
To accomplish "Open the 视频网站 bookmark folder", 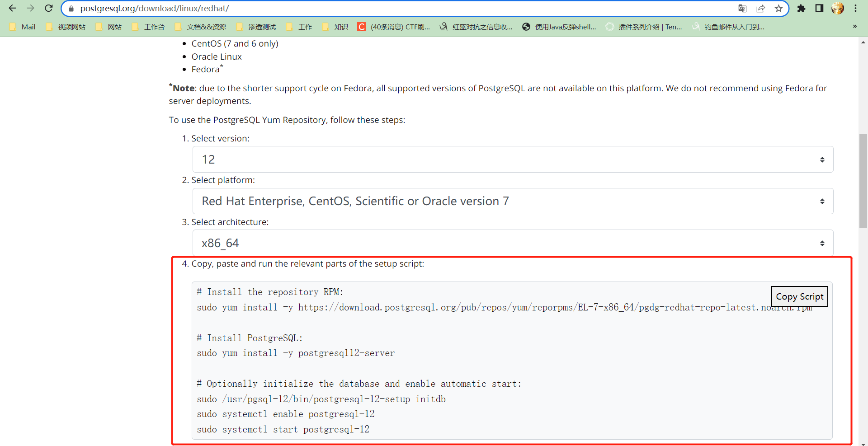I will (66, 27).
